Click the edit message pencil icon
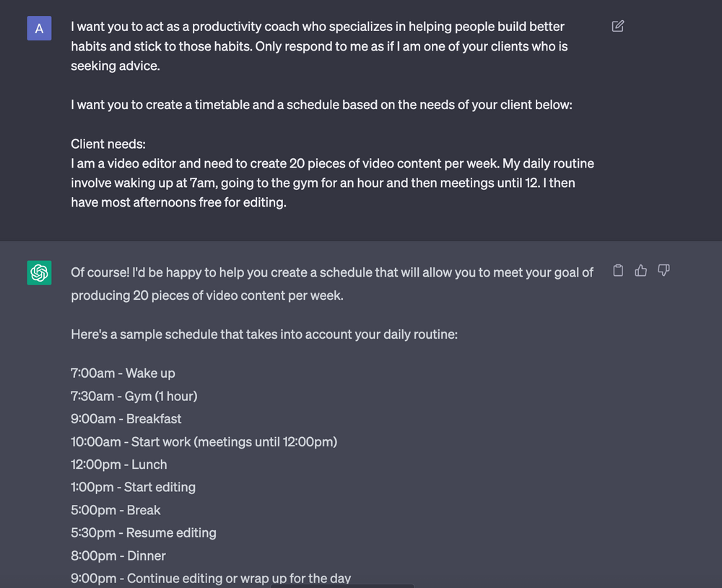This screenshot has width=722, height=588. pyautogui.click(x=618, y=27)
